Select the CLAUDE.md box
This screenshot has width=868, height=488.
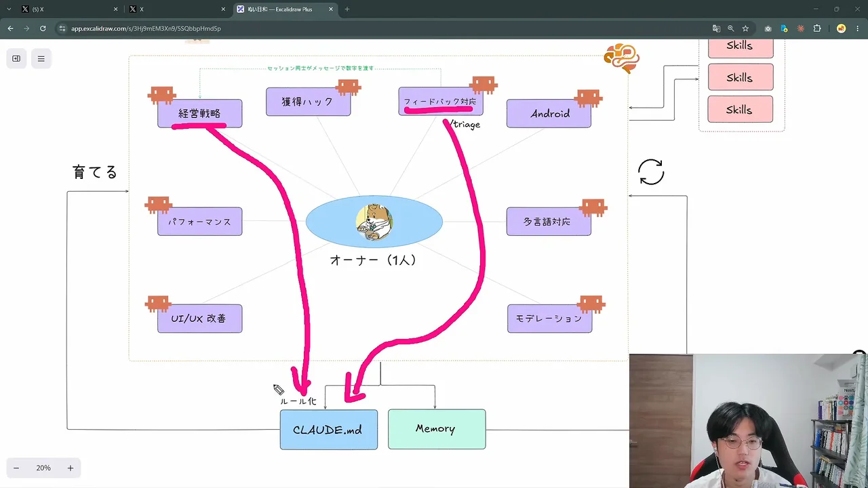(x=329, y=430)
